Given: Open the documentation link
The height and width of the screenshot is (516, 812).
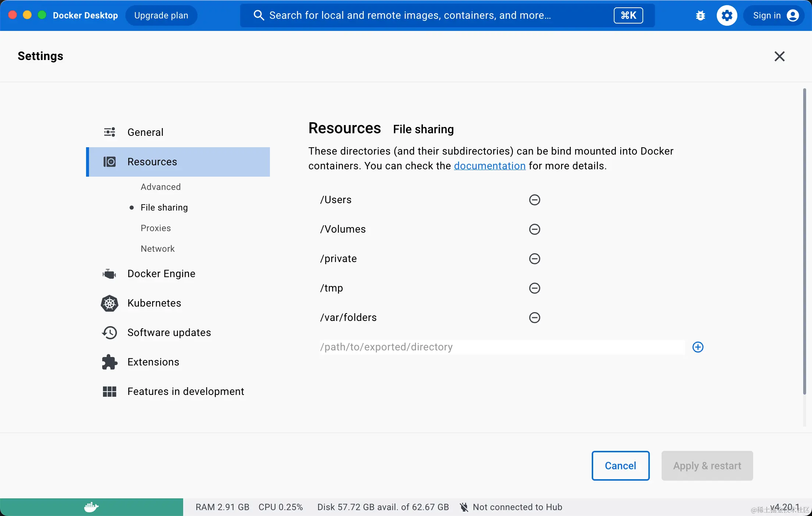Looking at the screenshot, I should [489, 166].
